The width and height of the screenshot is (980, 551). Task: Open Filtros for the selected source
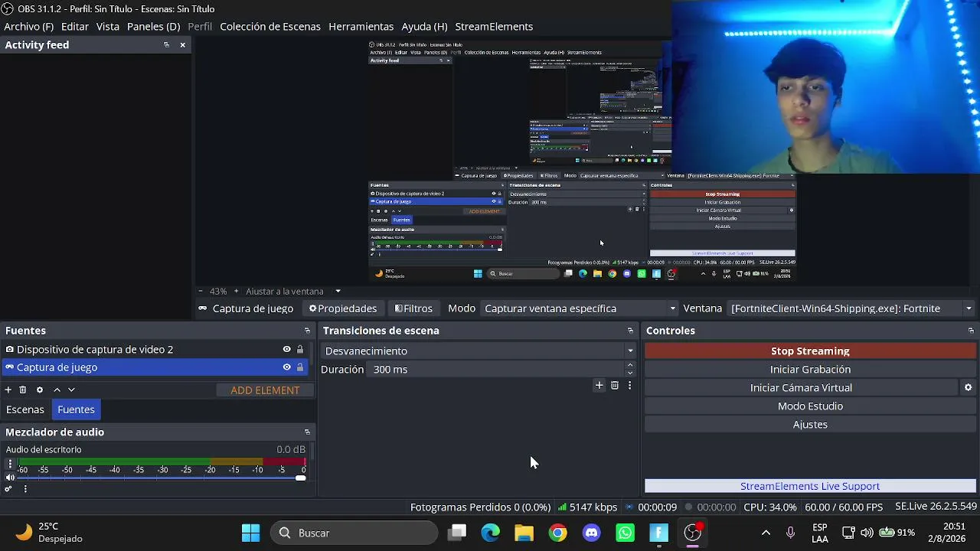413,308
